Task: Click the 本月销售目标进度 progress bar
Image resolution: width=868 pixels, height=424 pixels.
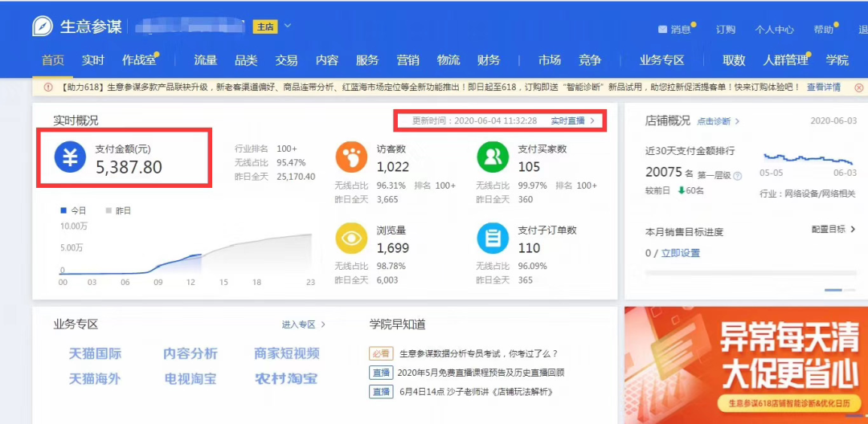Action: (750, 272)
